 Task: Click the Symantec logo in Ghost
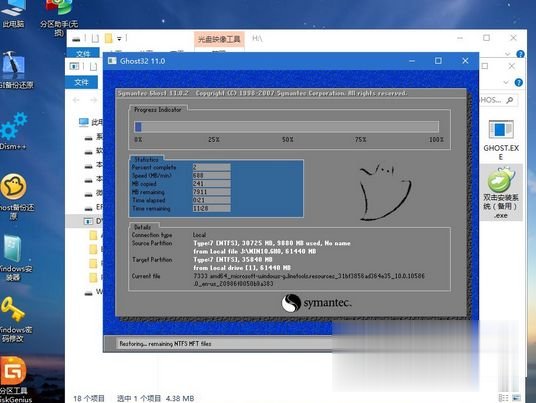coord(316,303)
